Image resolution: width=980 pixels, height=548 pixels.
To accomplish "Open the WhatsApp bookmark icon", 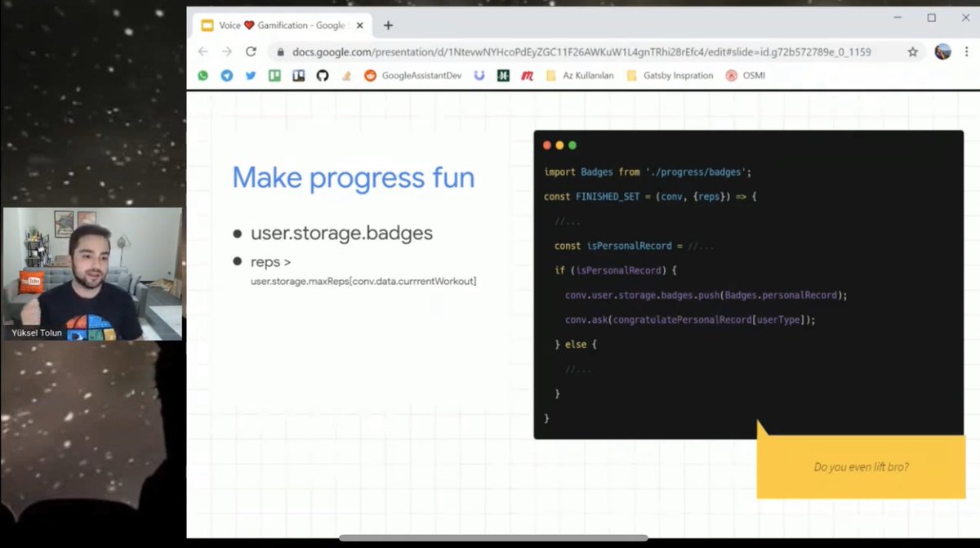I will click(x=203, y=75).
